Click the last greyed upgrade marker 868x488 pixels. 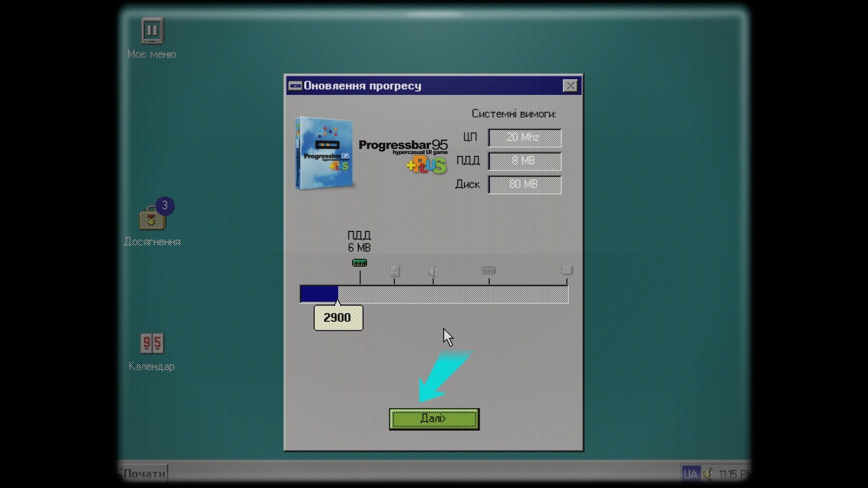coord(567,270)
